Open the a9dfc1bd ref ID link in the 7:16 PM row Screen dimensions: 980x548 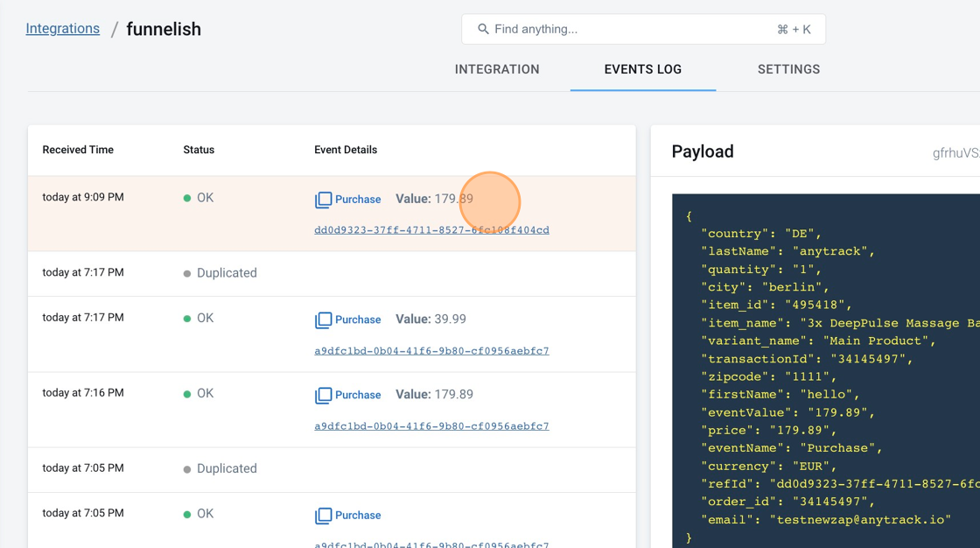click(x=432, y=426)
